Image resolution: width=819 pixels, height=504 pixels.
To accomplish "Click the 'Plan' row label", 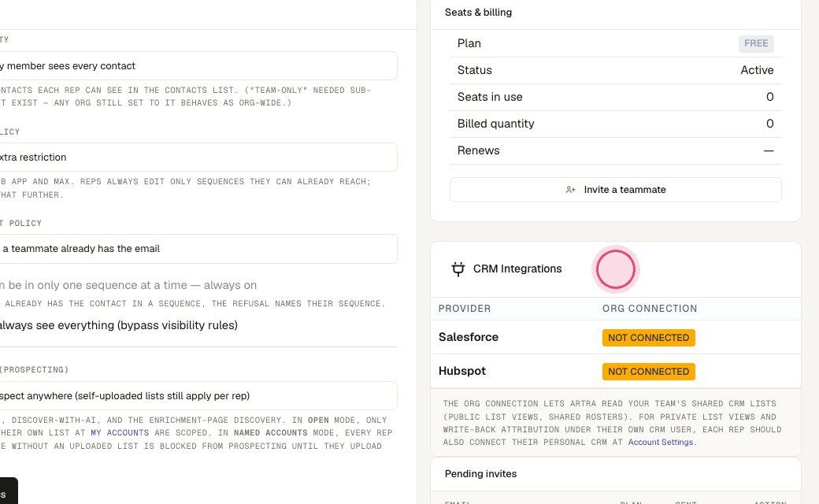I will 469,43.
